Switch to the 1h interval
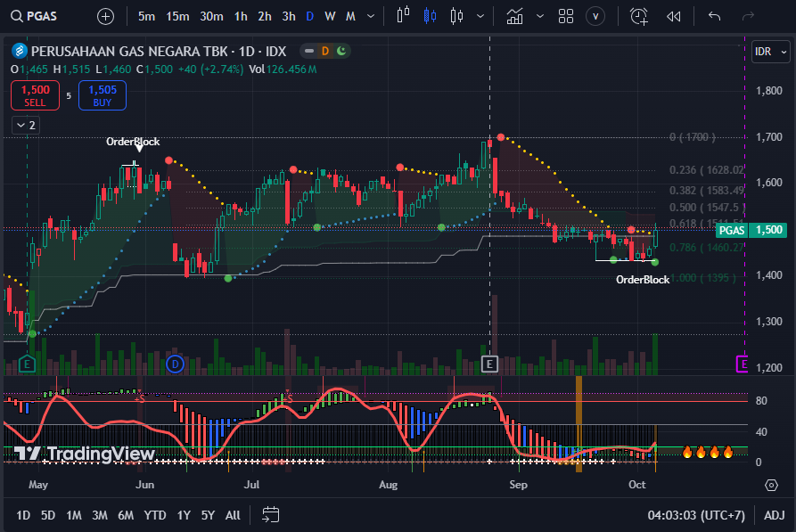 pyautogui.click(x=241, y=16)
